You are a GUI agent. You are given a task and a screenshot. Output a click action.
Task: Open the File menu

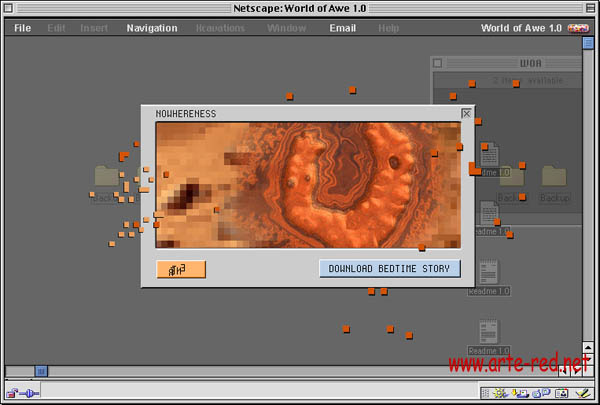pos(22,28)
